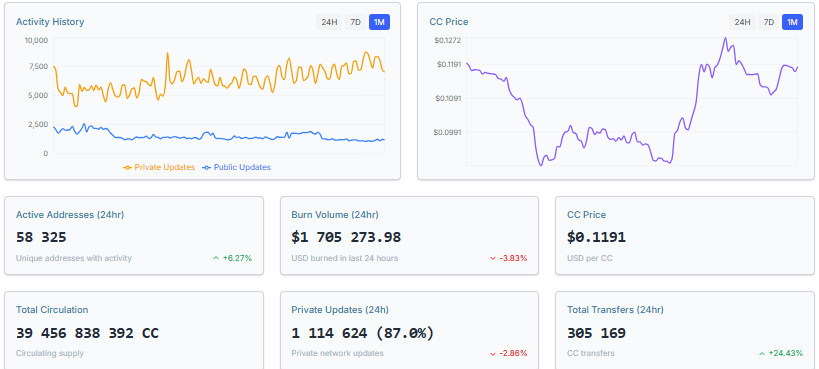Click the Active Addresses (24hr) heading
The width and height of the screenshot is (819, 369).
[70, 215]
